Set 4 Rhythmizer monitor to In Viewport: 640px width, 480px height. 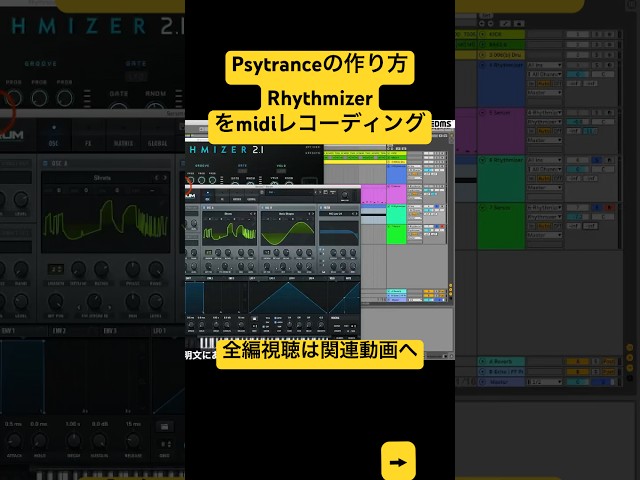point(532,84)
